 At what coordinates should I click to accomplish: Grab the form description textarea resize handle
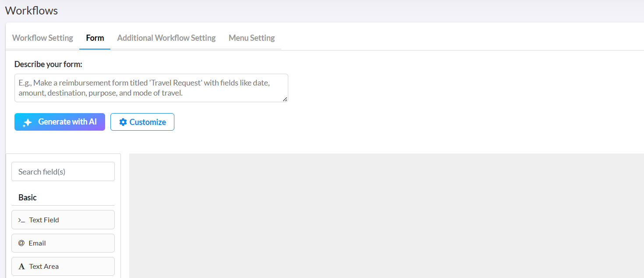click(285, 99)
